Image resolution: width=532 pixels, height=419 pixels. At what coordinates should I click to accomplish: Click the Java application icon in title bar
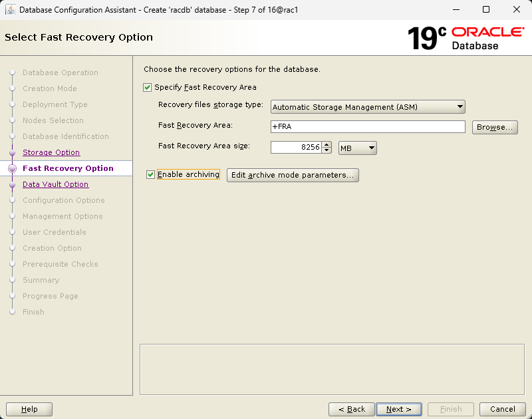coord(11,9)
